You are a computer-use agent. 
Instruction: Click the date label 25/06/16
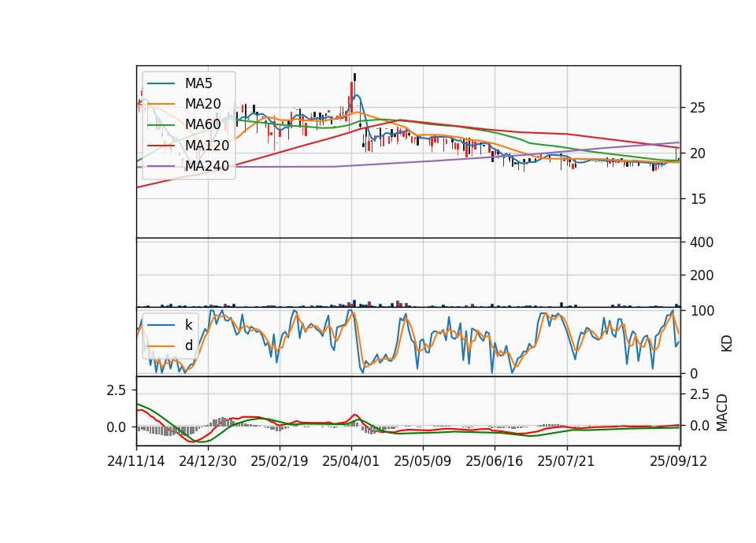tap(495, 461)
